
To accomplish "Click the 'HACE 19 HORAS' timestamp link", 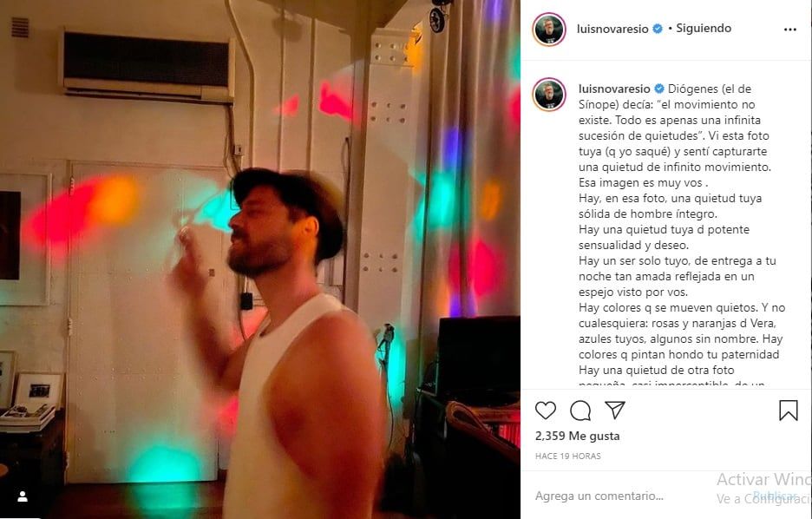I will click(566, 455).
